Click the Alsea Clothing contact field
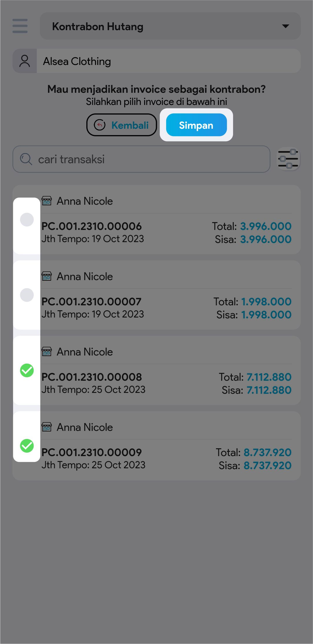Viewport: 313px width, 644px height. (168, 61)
